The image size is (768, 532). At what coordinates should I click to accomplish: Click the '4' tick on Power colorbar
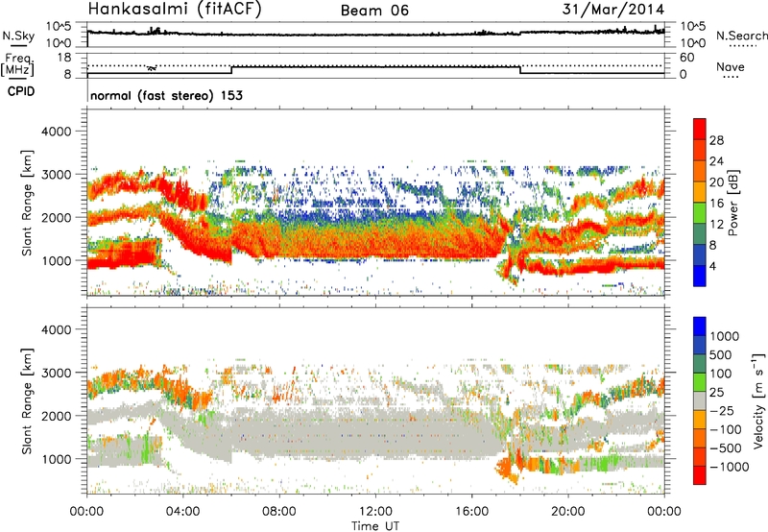pyautogui.click(x=712, y=266)
